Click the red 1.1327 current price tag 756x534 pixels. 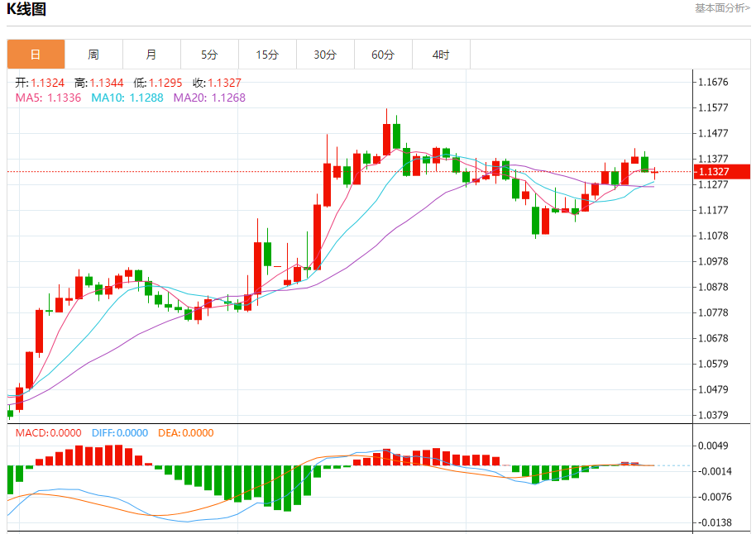coord(722,172)
